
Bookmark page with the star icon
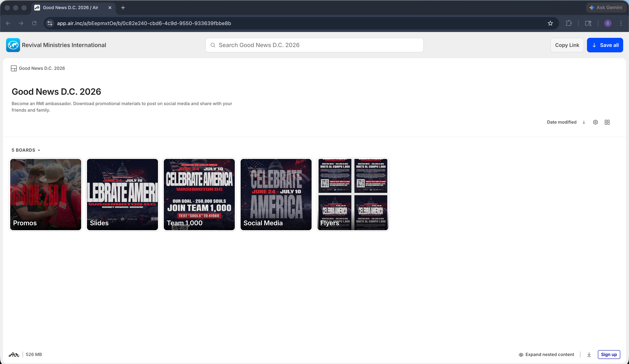[x=550, y=23]
